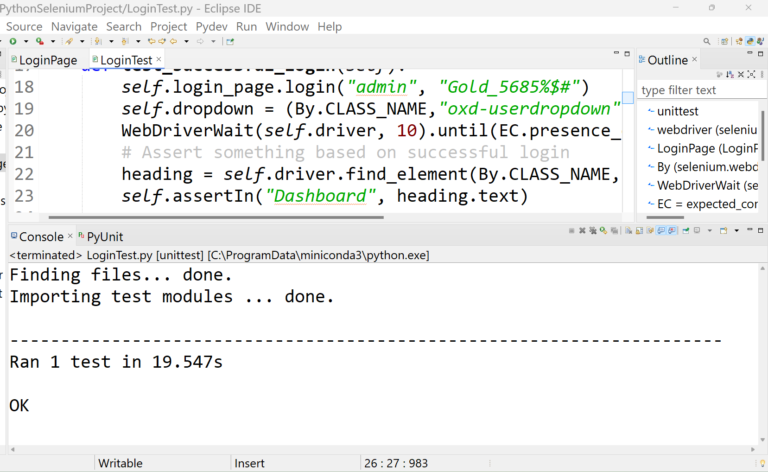The width and height of the screenshot is (768, 472).
Task: Open the Navigate menu
Action: [x=74, y=26]
